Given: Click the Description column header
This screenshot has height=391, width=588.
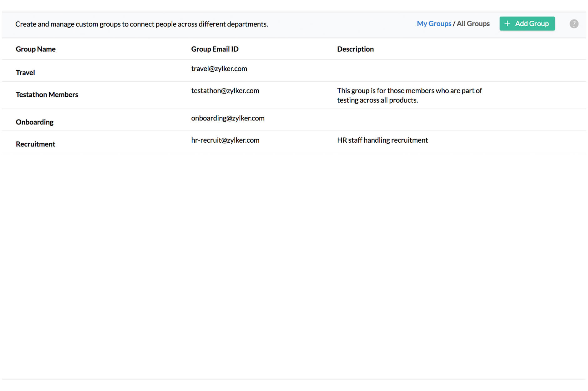Looking at the screenshot, I should click(355, 49).
